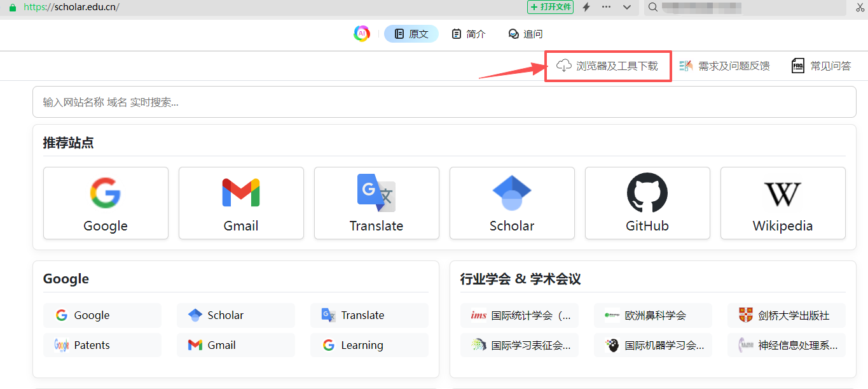Open the 国际机器学习会 link
Screen dimensions: 868x389
click(653, 345)
